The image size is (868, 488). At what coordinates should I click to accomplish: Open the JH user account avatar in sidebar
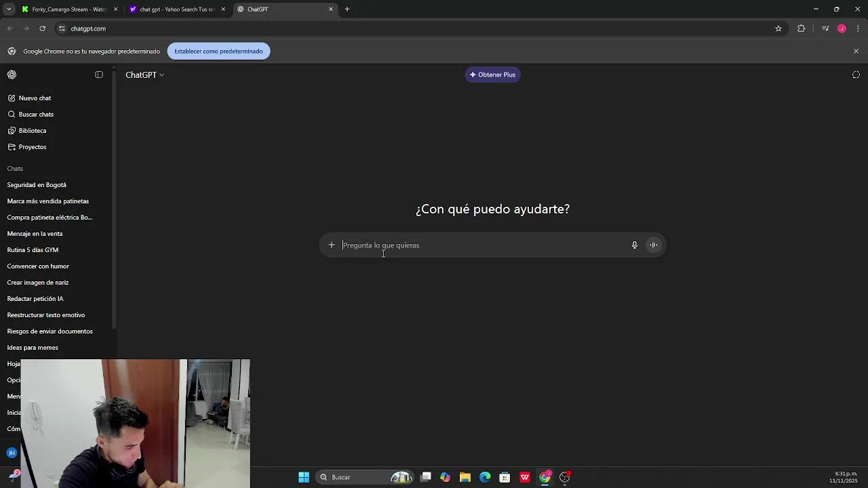coord(12,453)
